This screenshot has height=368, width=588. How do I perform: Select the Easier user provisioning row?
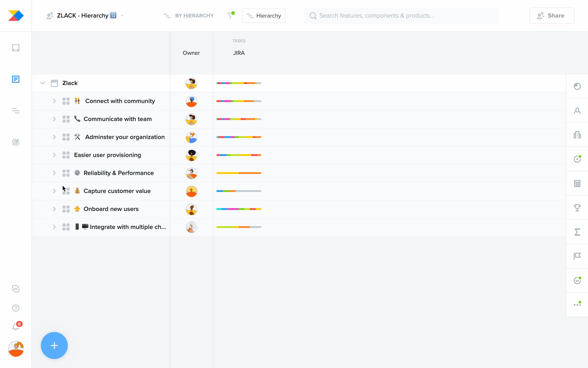point(299,155)
